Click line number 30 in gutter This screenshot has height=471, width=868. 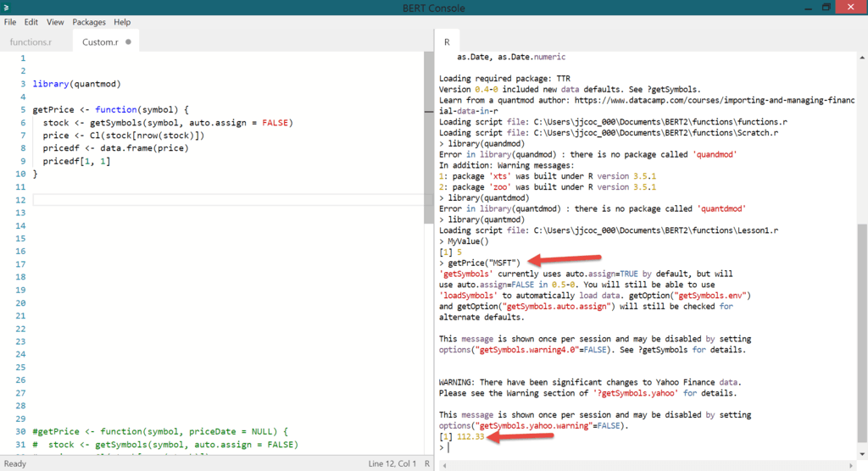tap(20, 431)
